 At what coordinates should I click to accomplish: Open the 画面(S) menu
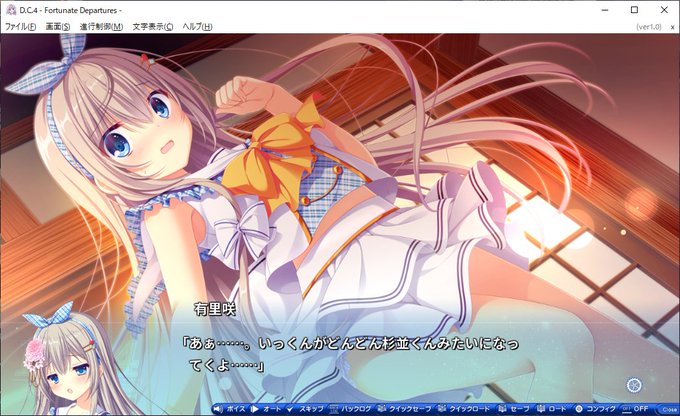tap(58, 27)
